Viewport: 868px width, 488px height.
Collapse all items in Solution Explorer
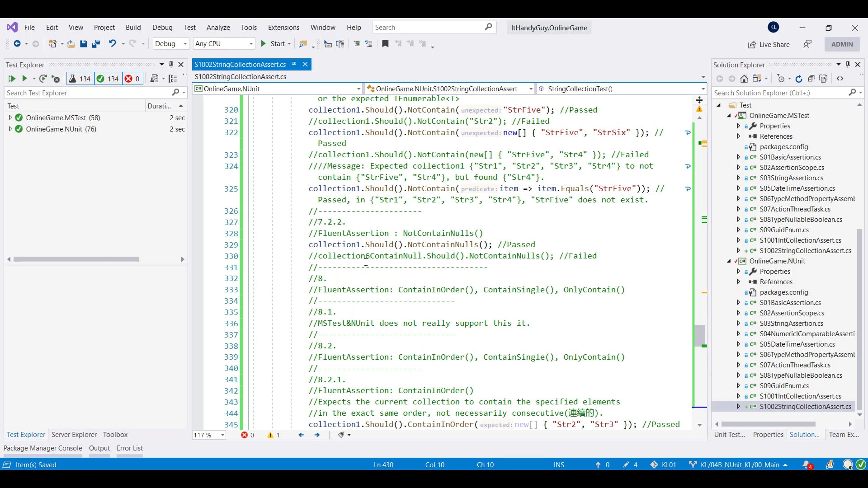tap(811, 79)
